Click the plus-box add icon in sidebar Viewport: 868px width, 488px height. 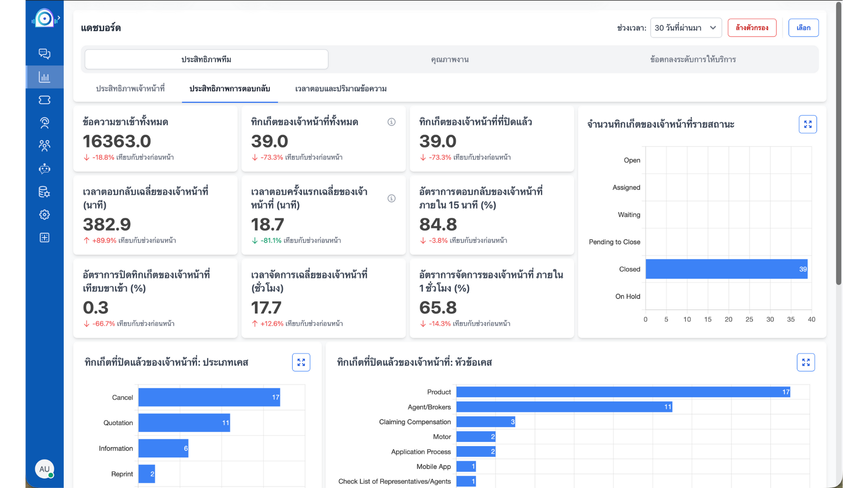pyautogui.click(x=44, y=238)
